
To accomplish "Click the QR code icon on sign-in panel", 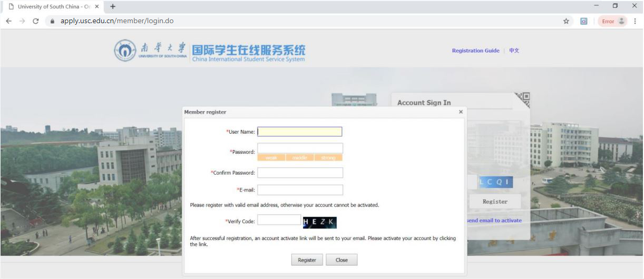I will pos(522,100).
